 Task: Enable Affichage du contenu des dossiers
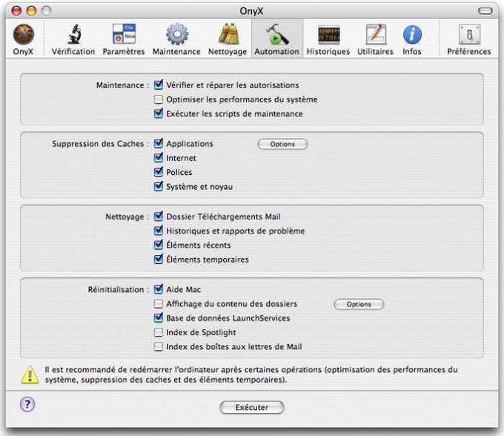pyautogui.click(x=159, y=303)
